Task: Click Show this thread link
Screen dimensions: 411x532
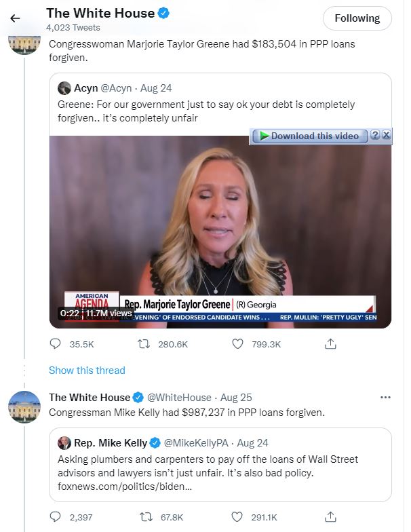Action: coord(87,370)
